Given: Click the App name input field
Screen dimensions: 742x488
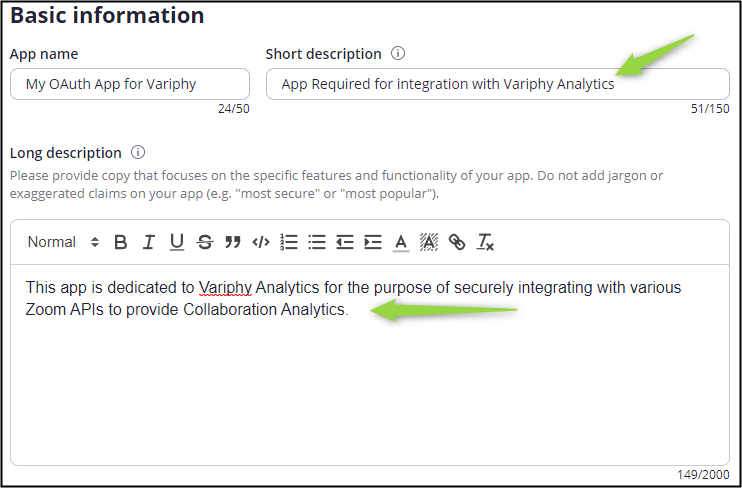Looking at the screenshot, I should point(130,84).
